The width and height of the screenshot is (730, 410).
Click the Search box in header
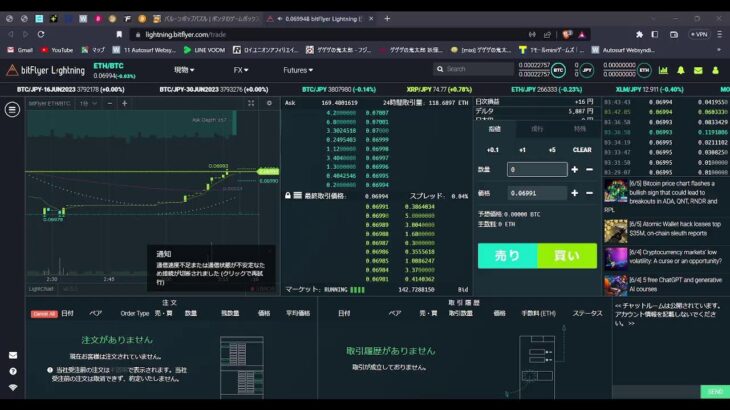[473, 69]
